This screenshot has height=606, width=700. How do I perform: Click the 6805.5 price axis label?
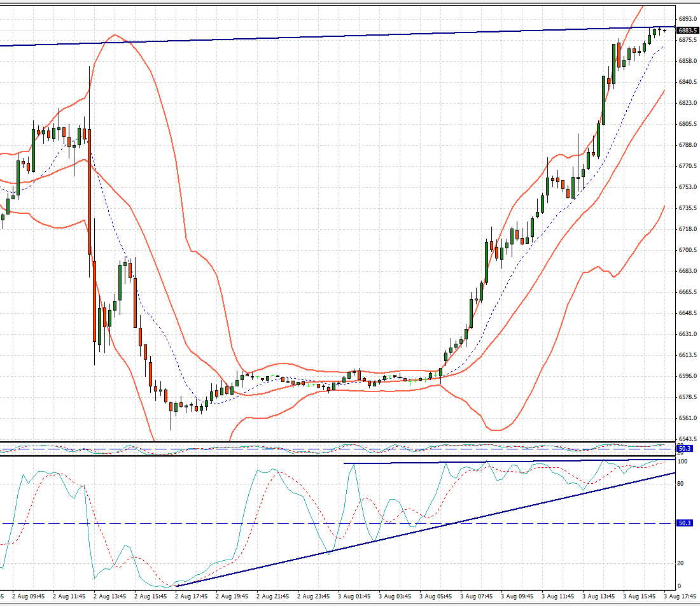[687, 124]
